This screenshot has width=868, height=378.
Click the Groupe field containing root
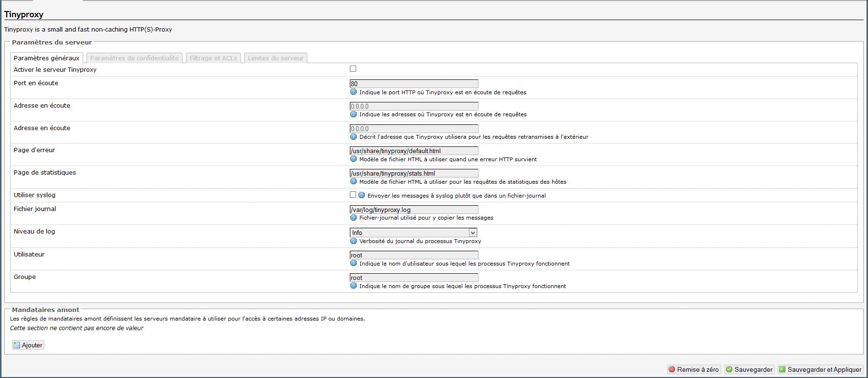pyautogui.click(x=414, y=278)
